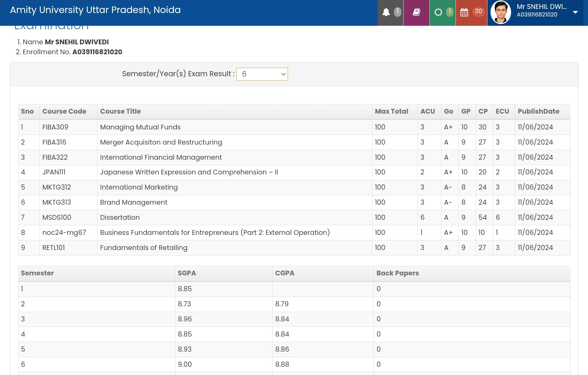This screenshot has height=375, width=588.
Task: Open the gear icon in the green tile
Action: point(438,13)
